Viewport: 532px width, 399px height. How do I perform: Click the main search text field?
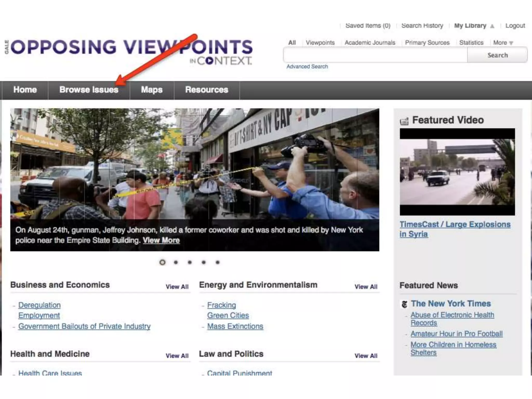click(x=375, y=55)
